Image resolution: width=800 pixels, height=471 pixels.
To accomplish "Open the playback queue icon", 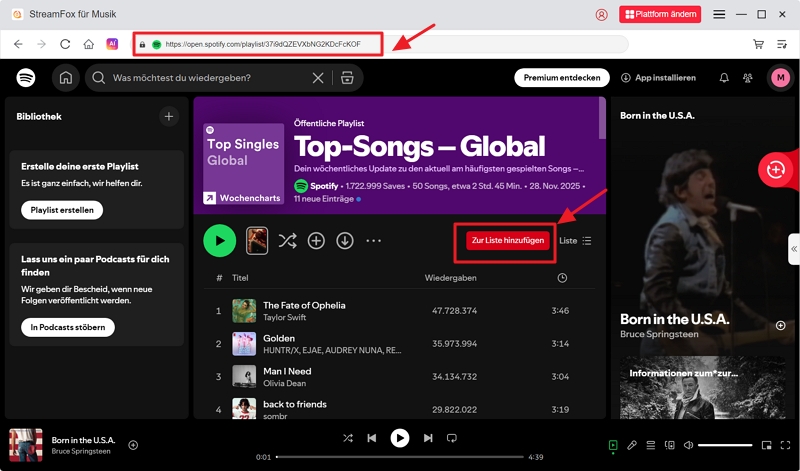I will point(651,445).
